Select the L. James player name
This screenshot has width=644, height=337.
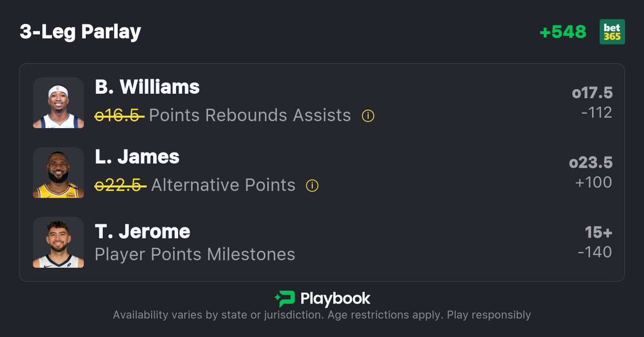pyautogui.click(x=137, y=157)
